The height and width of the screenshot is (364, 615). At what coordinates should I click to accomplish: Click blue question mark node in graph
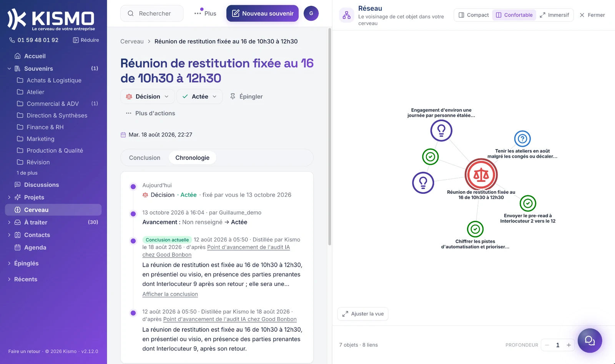[x=522, y=139]
